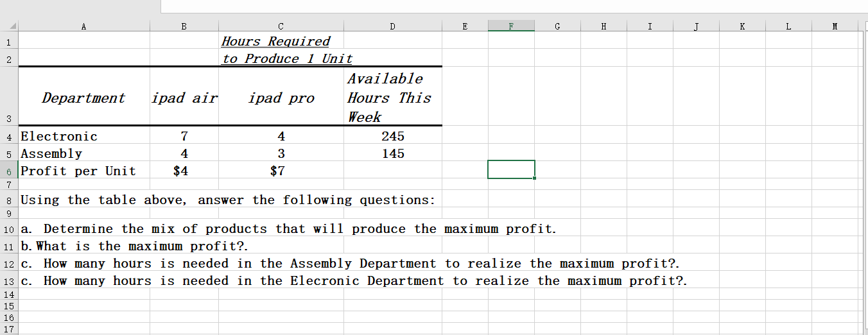
Task: Select column J header
Action: 696,26
